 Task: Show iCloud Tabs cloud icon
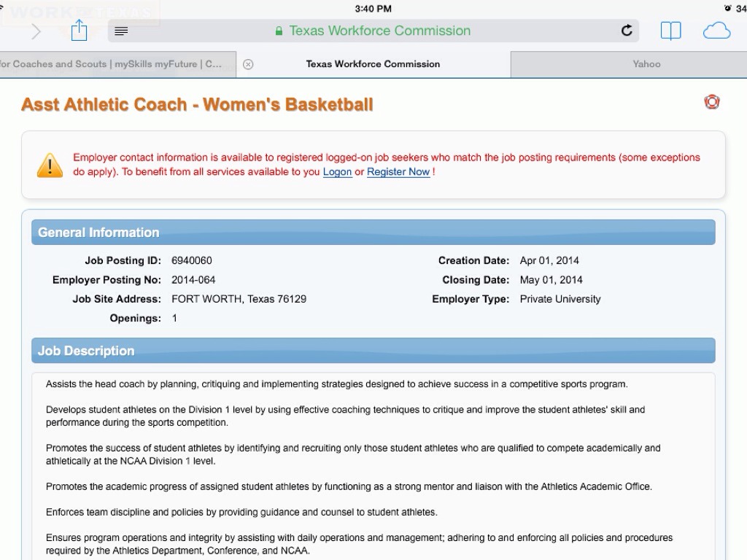(716, 31)
